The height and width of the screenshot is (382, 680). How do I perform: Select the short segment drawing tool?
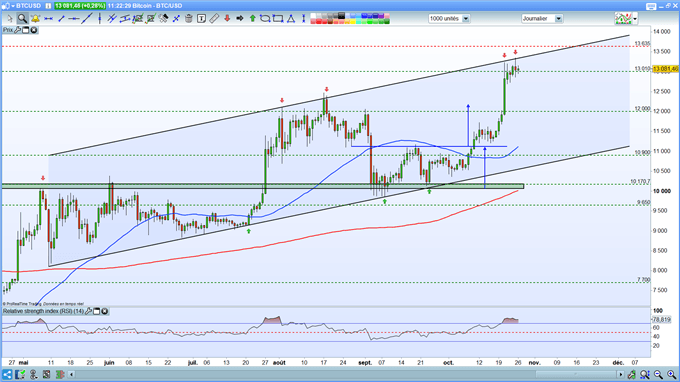pos(61,18)
